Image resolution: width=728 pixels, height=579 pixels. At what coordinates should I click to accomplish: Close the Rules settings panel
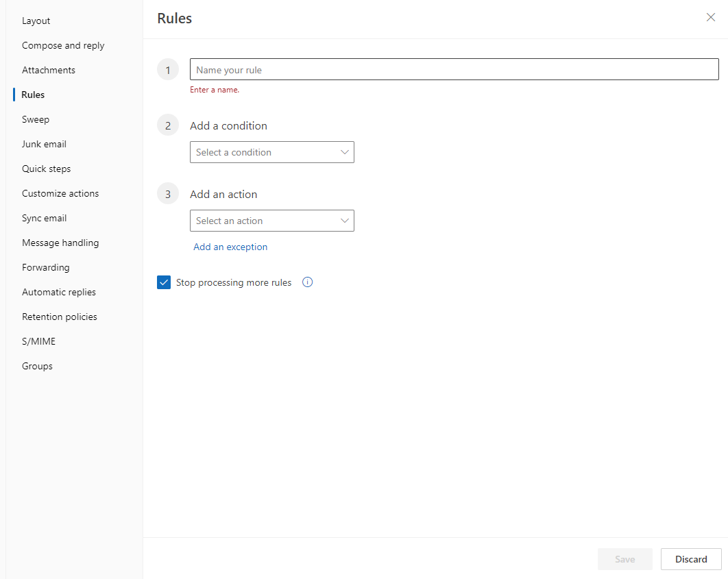click(710, 18)
